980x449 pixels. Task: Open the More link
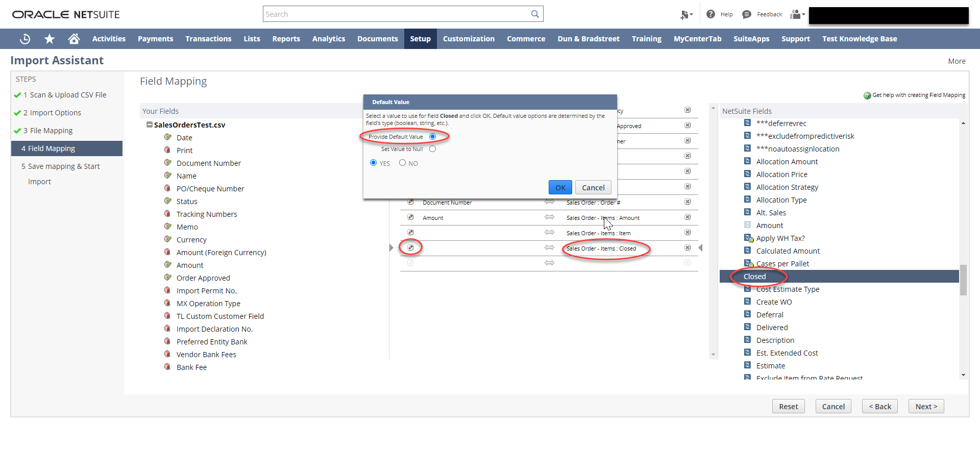coord(957,61)
